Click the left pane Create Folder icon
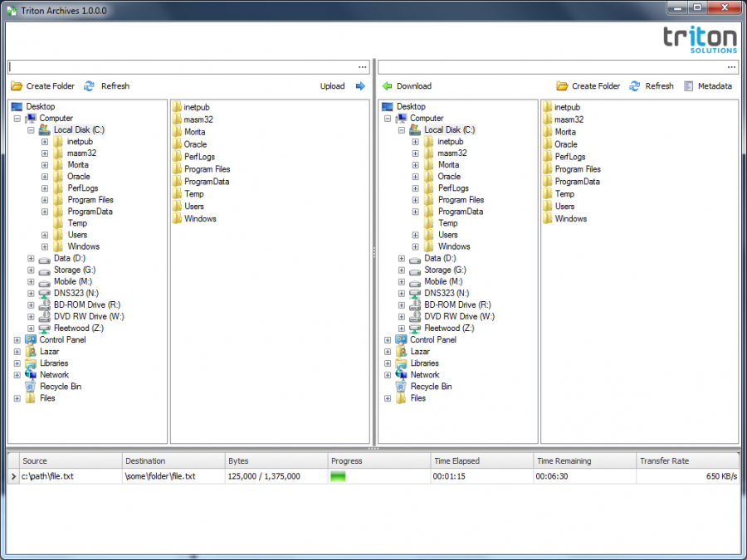This screenshot has height=560, width=747. tap(17, 86)
